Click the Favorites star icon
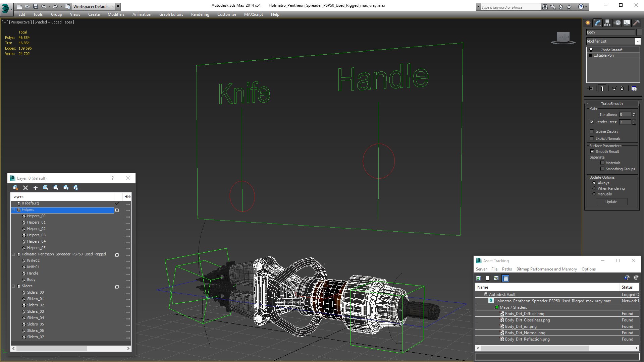The width and height of the screenshot is (644, 362). [569, 7]
